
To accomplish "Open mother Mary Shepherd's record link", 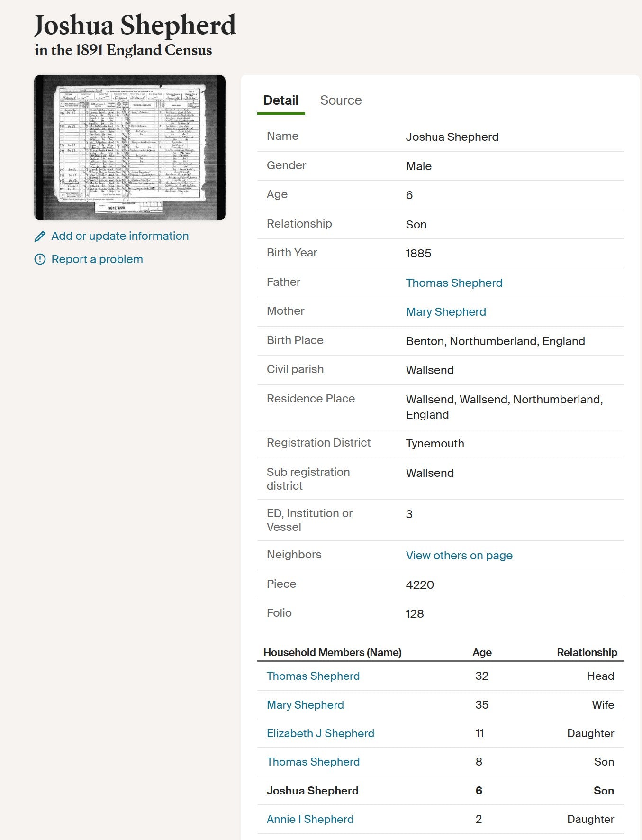I will click(446, 312).
